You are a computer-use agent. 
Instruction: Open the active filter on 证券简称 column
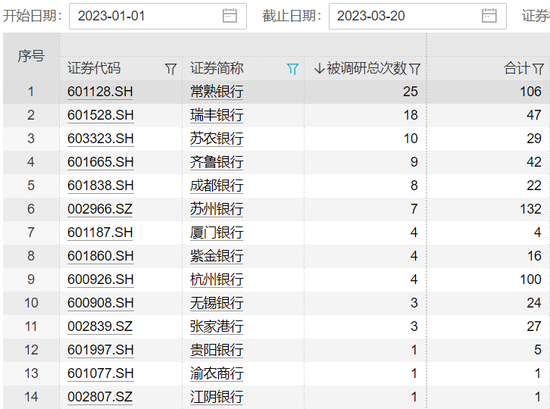pos(293,69)
